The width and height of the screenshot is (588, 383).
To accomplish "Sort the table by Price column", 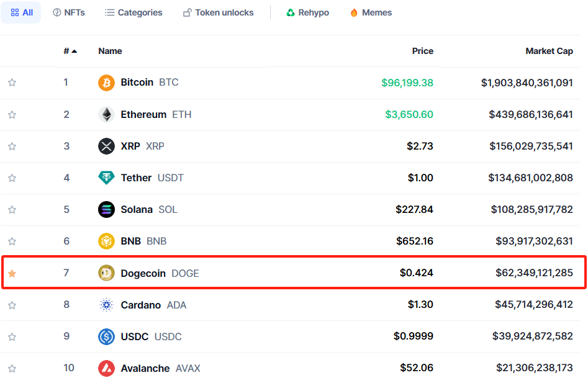I will click(x=422, y=51).
